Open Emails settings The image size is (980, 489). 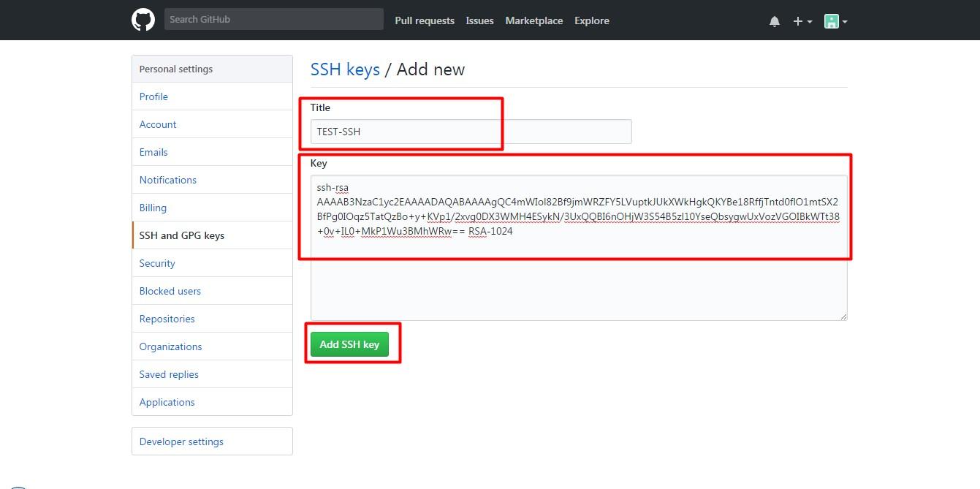[212, 152]
